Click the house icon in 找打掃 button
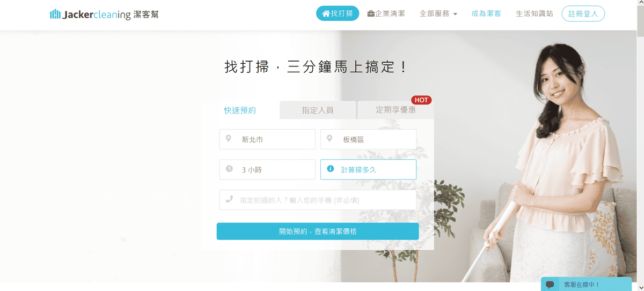Viewport: 644px width, 291px height. click(x=326, y=13)
